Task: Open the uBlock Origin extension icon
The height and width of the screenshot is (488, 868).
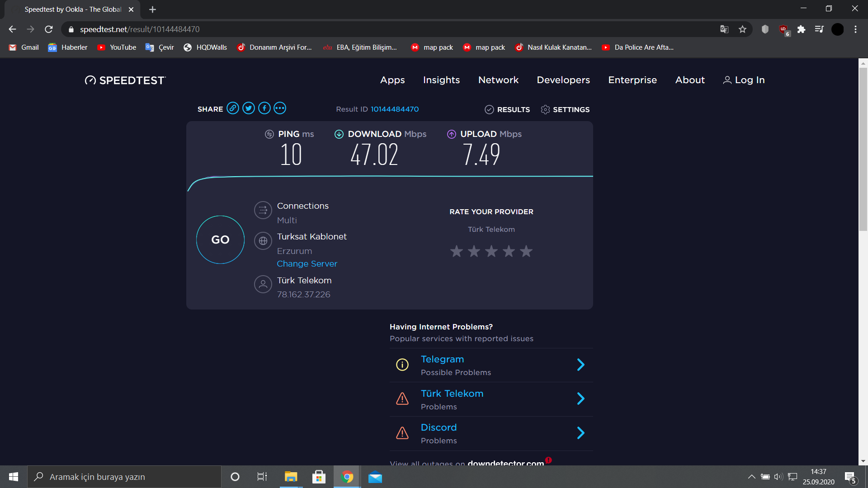Action: pyautogui.click(x=784, y=30)
